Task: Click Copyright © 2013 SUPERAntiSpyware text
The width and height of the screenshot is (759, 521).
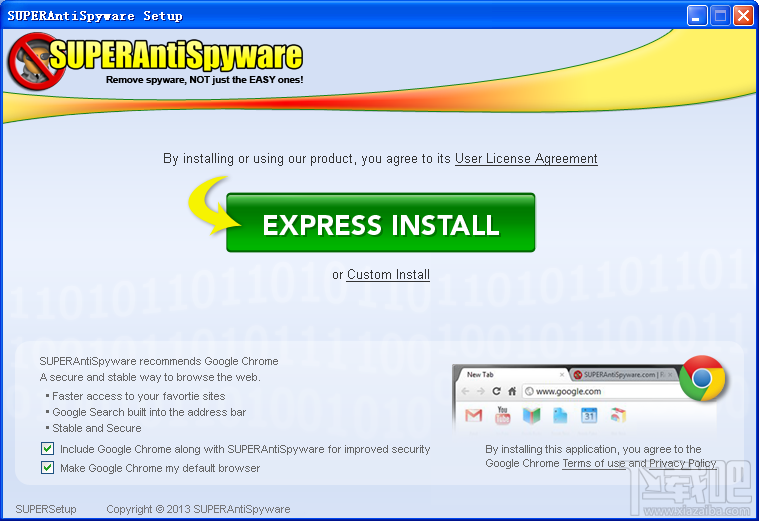Action: 198,509
